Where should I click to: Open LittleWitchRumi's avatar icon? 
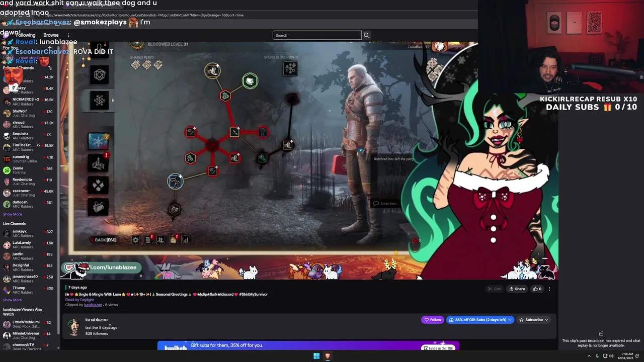pos(7,324)
